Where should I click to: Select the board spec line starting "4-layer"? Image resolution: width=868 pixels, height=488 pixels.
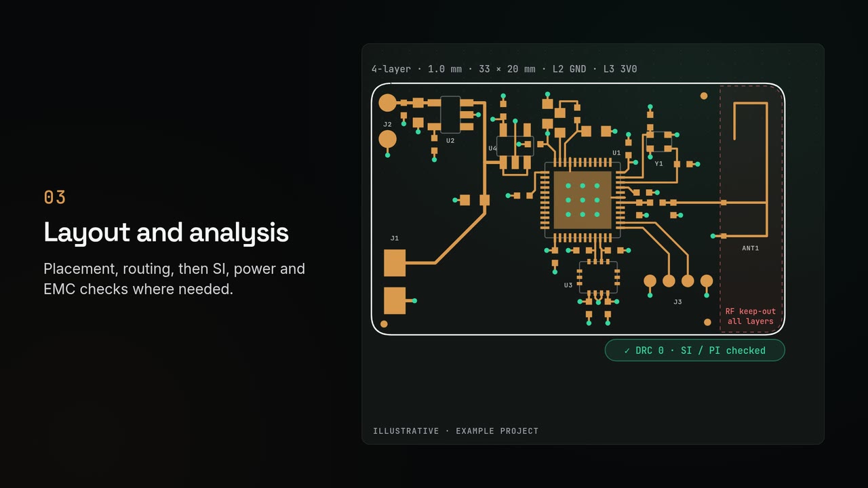(x=504, y=69)
